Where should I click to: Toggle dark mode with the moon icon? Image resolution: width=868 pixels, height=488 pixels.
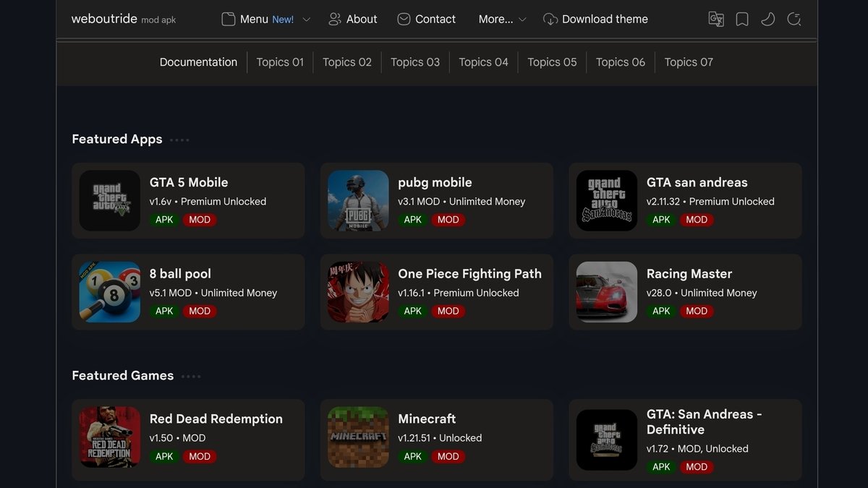(767, 20)
